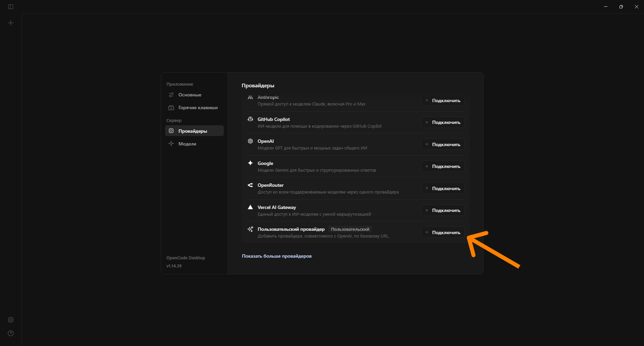
Task: Toggle the sidebar panel icon
Action: pyautogui.click(x=11, y=7)
